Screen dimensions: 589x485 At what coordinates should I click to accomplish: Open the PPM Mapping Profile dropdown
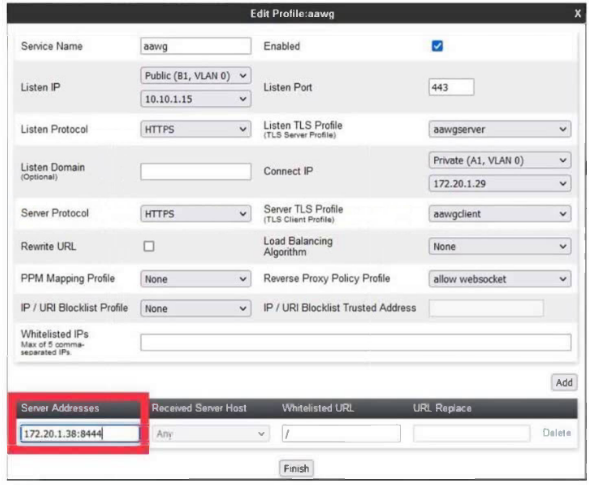coord(196,279)
